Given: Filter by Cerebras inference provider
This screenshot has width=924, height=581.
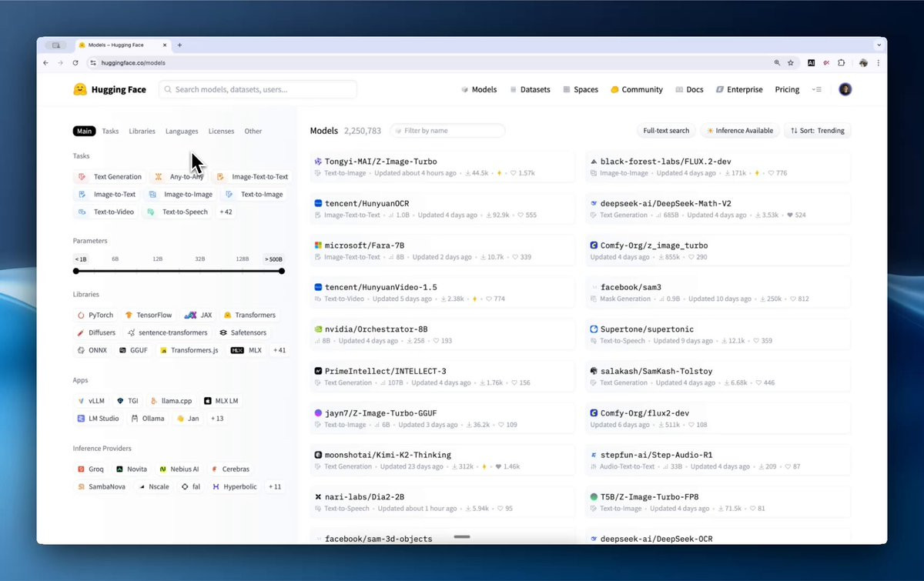Looking at the screenshot, I should click(231, 469).
